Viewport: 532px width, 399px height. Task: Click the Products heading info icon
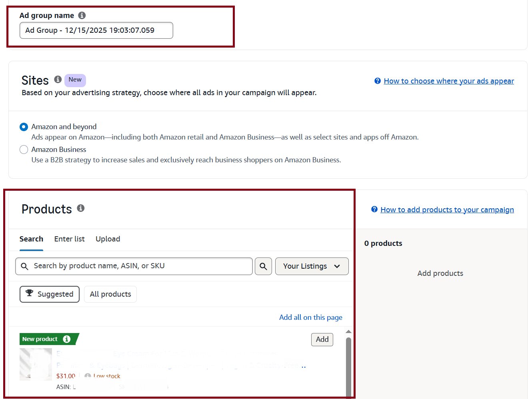click(x=81, y=208)
